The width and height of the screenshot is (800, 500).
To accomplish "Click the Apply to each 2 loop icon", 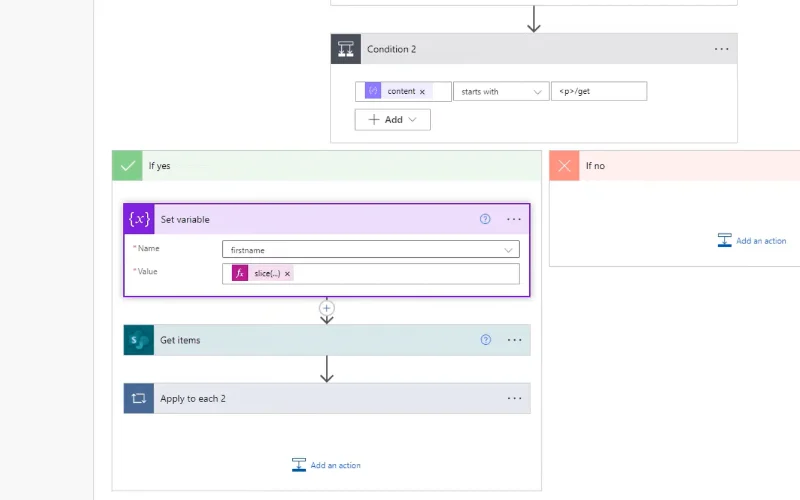I will (139, 398).
